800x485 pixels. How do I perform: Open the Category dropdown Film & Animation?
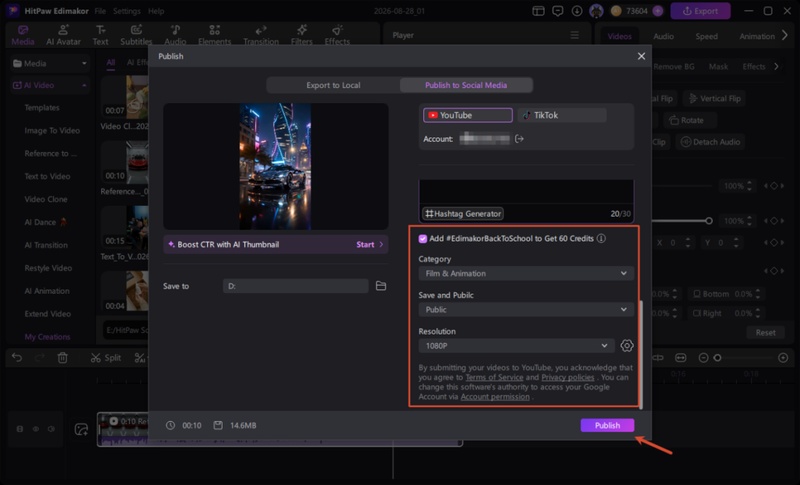pos(526,273)
